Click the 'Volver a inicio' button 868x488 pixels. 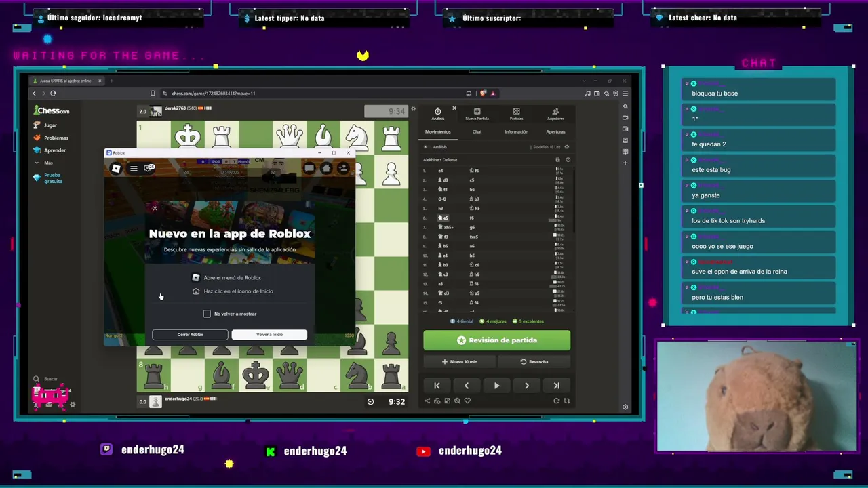269,334
